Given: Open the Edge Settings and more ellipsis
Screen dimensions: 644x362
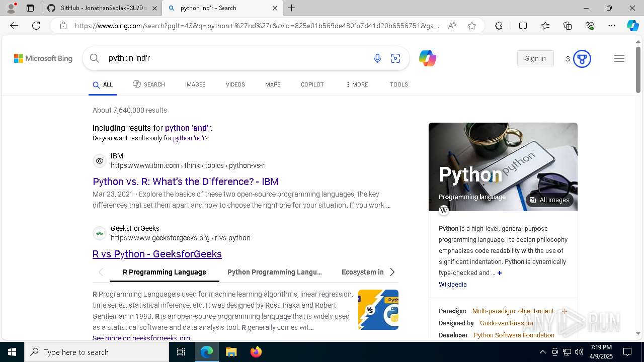Looking at the screenshot, I should tap(612, 26).
